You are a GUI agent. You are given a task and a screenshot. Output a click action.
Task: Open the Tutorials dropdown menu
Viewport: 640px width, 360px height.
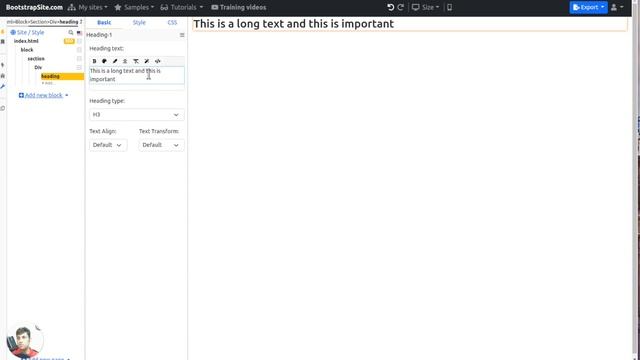click(182, 7)
